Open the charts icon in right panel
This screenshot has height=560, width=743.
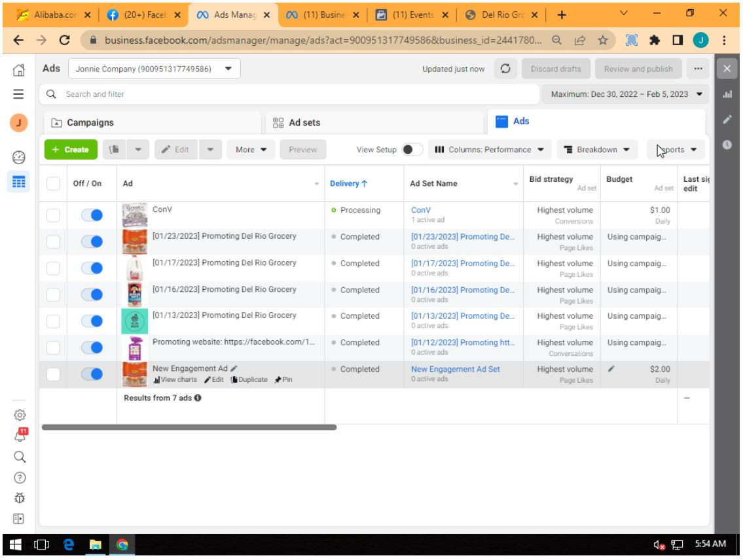tap(727, 94)
